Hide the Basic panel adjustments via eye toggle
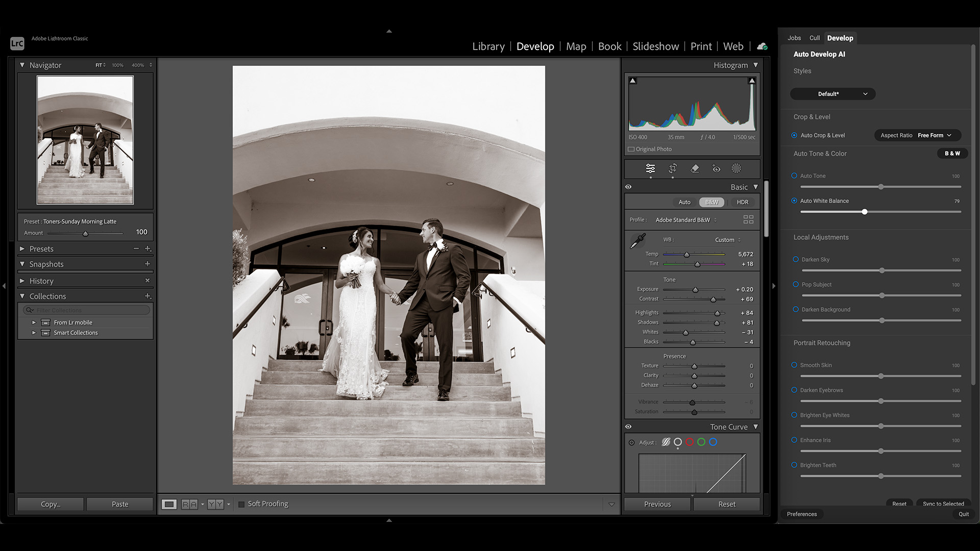The width and height of the screenshot is (980, 551). (628, 187)
